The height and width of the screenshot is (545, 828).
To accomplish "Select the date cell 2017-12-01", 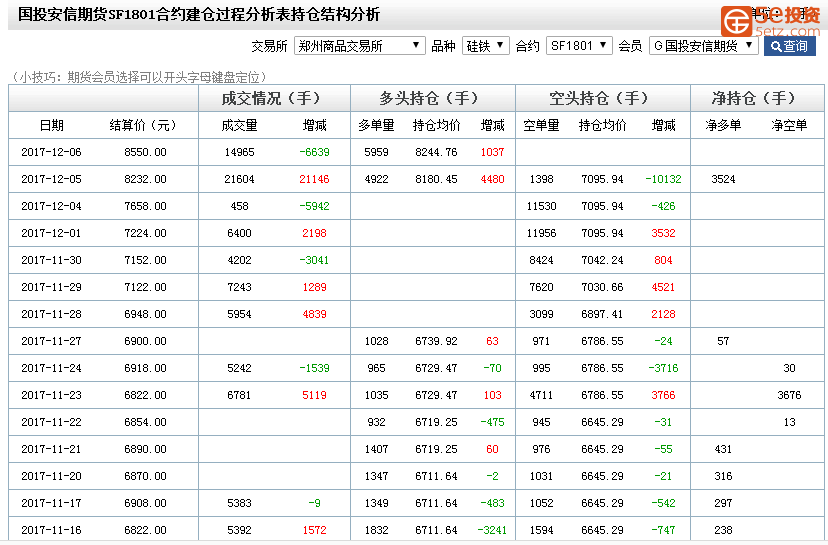I will [51, 233].
